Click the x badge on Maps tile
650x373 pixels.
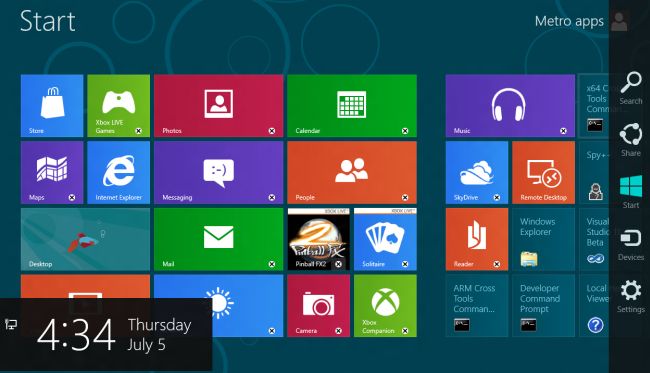point(72,198)
